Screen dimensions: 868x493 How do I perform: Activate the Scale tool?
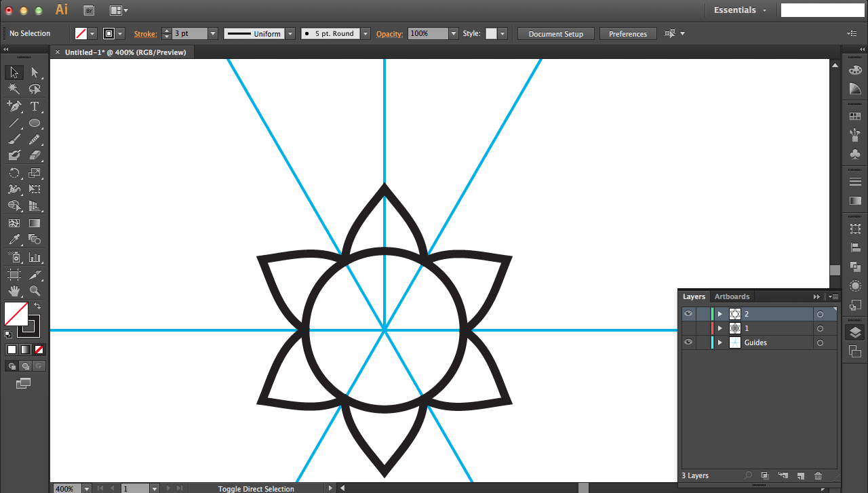(x=35, y=174)
